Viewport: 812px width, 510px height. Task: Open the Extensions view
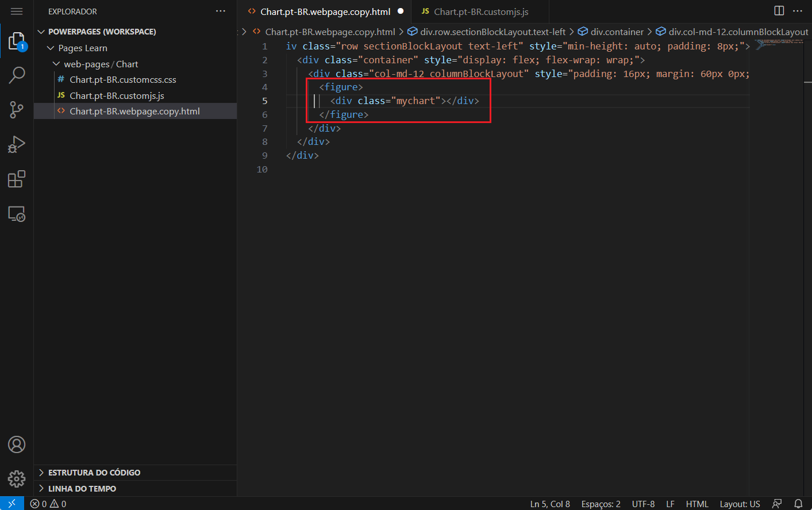[x=17, y=179]
